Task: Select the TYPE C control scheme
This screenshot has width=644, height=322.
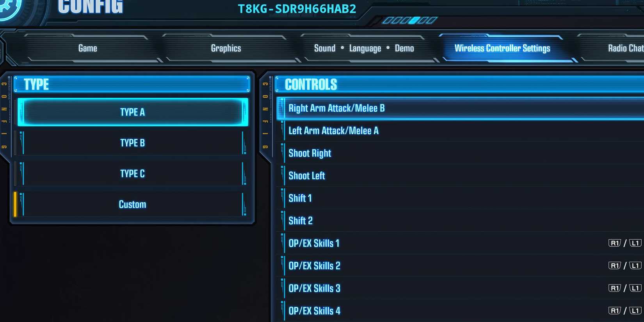Action: (x=133, y=174)
